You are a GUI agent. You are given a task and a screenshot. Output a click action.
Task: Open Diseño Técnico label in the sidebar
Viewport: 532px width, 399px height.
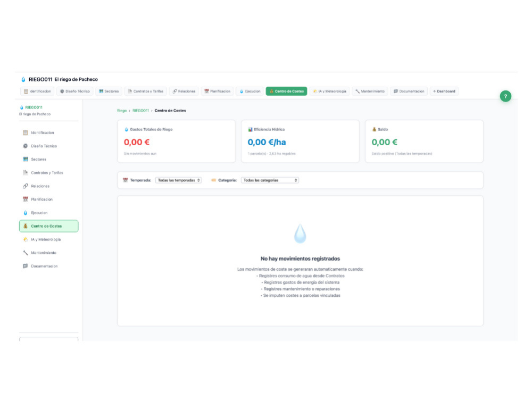pyautogui.click(x=44, y=146)
